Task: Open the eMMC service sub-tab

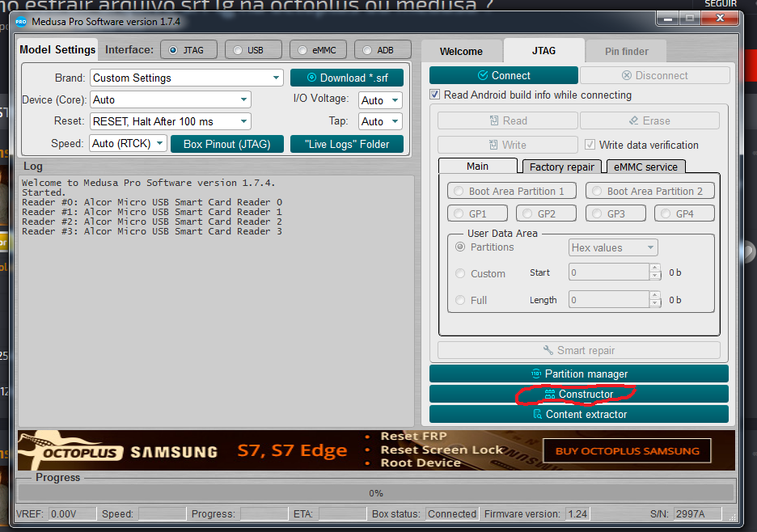Action: click(x=646, y=167)
